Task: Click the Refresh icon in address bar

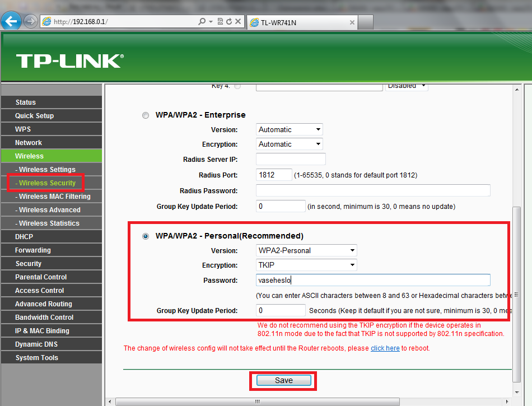Action: pyautogui.click(x=229, y=21)
